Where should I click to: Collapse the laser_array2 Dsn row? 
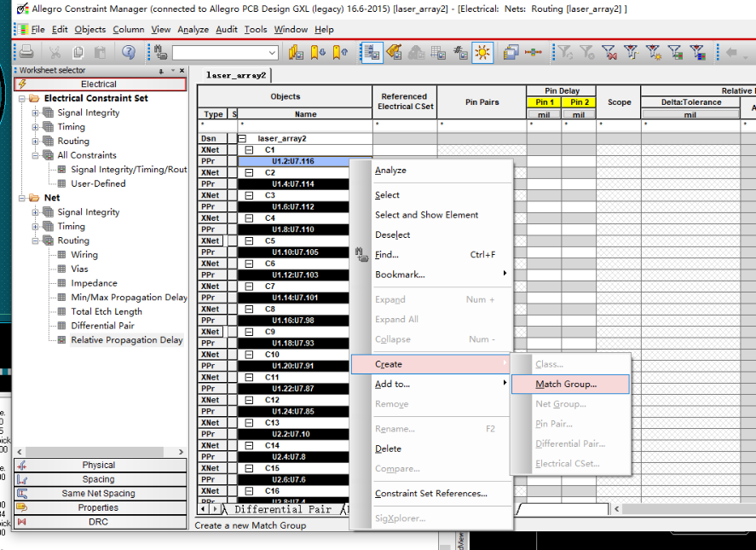pyautogui.click(x=242, y=138)
